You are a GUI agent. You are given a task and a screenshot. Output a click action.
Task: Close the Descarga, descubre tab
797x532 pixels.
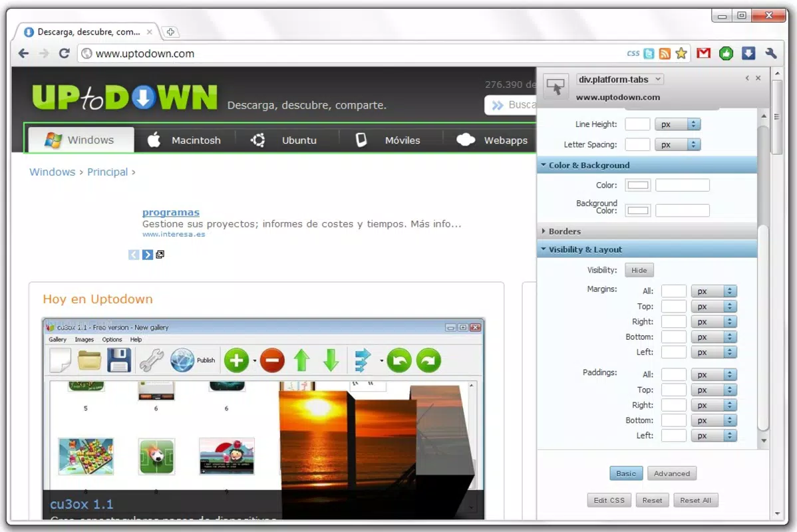pyautogui.click(x=150, y=31)
